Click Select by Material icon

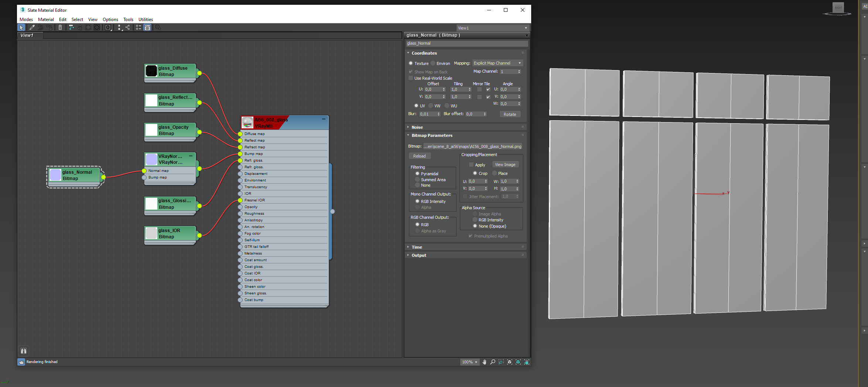coord(158,28)
